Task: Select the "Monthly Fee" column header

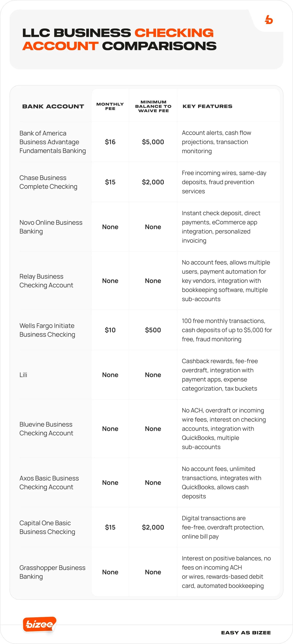Action: tap(110, 106)
